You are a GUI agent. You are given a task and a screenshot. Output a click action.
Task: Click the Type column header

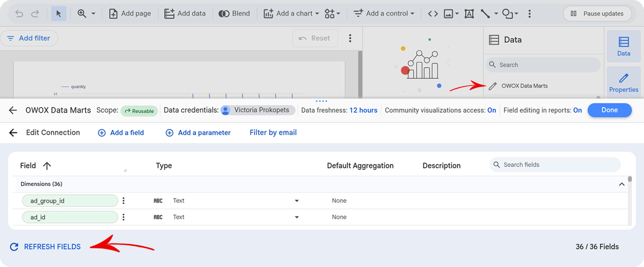(x=164, y=166)
